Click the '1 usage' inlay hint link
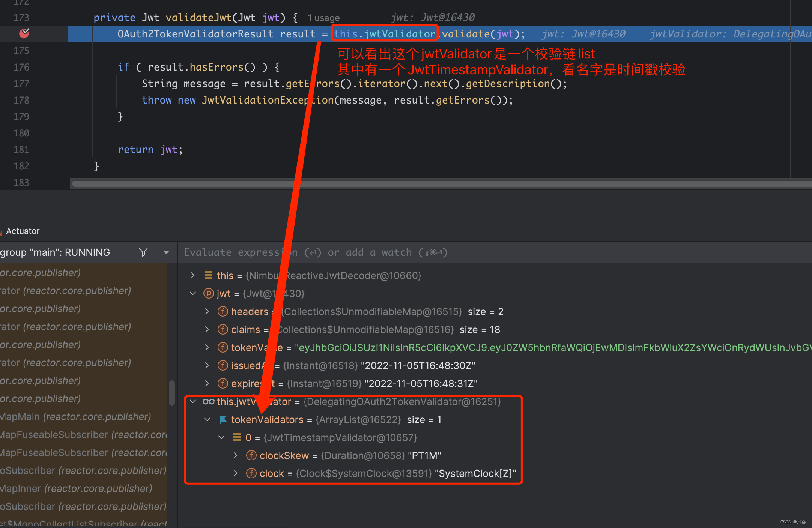This screenshot has height=528, width=812. [323, 18]
